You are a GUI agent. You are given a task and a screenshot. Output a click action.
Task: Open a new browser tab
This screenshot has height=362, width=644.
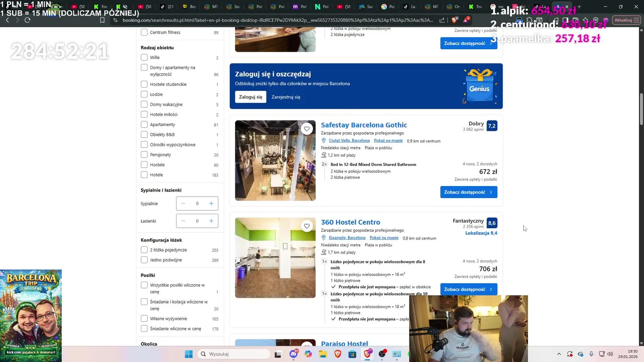(579, 7)
